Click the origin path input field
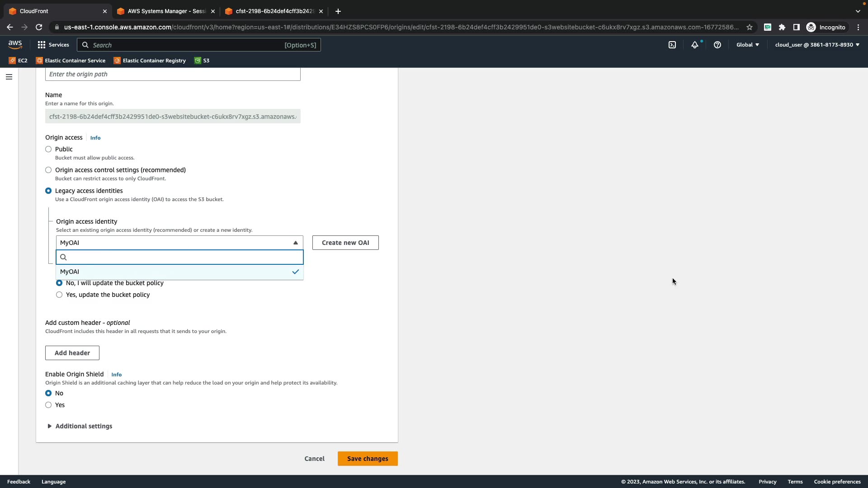The width and height of the screenshot is (868, 488). pos(173,74)
